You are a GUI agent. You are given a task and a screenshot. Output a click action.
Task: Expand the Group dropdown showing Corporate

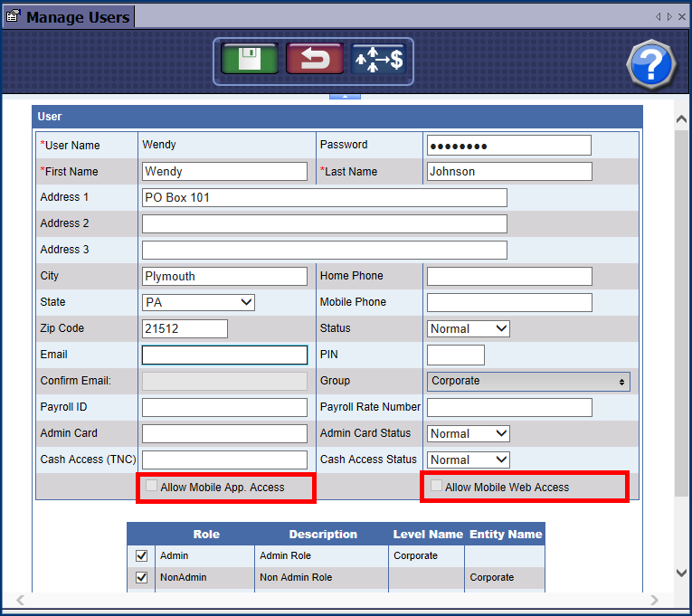tap(528, 381)
